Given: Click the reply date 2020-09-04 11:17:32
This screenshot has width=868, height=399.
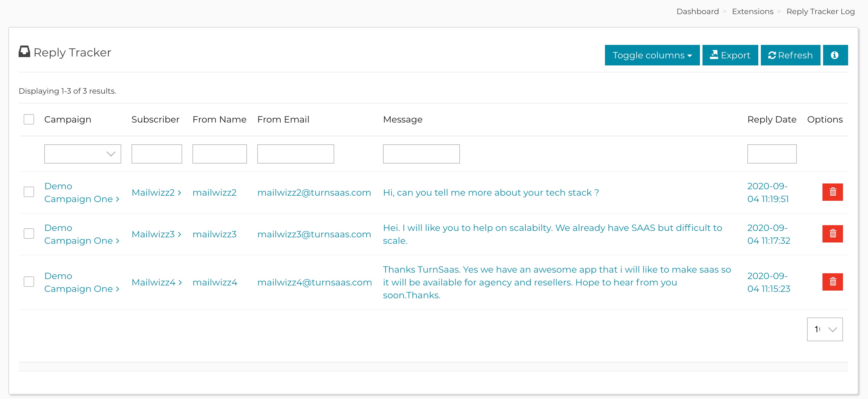Looking at the screenshot, I should (769, 234).
